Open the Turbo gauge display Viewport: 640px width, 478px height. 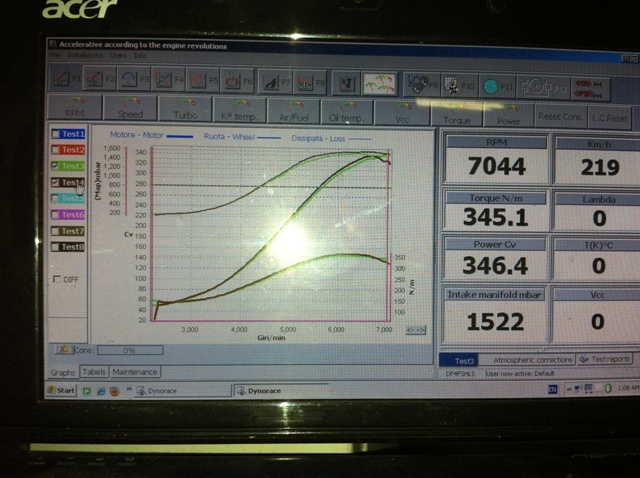pyautogui.click(x=184, y=110)
